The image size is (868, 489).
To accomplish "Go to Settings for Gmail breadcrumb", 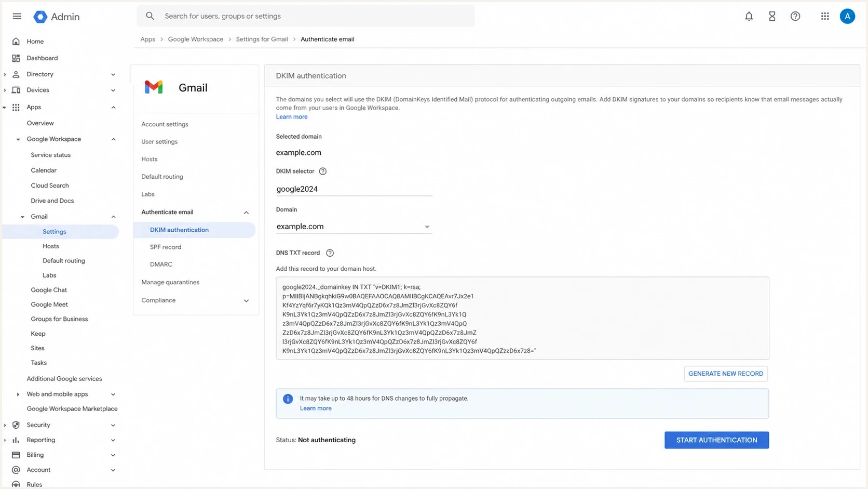I will tap(262, 39).
